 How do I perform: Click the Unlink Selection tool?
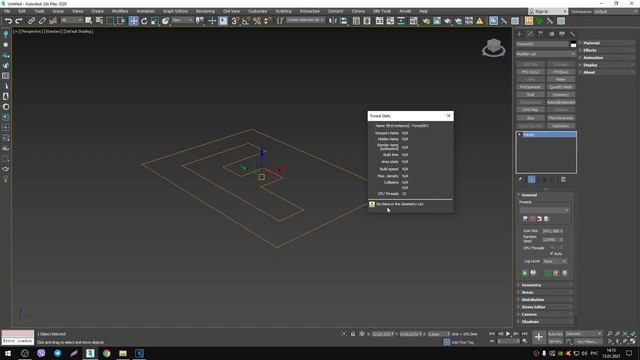(x=42, y=21)
